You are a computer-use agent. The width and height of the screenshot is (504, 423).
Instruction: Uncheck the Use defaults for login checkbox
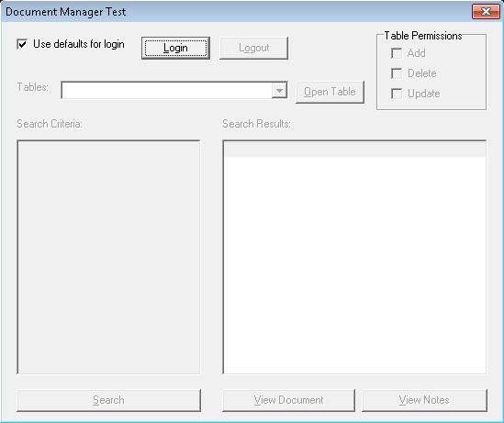(x=22, y=44)
